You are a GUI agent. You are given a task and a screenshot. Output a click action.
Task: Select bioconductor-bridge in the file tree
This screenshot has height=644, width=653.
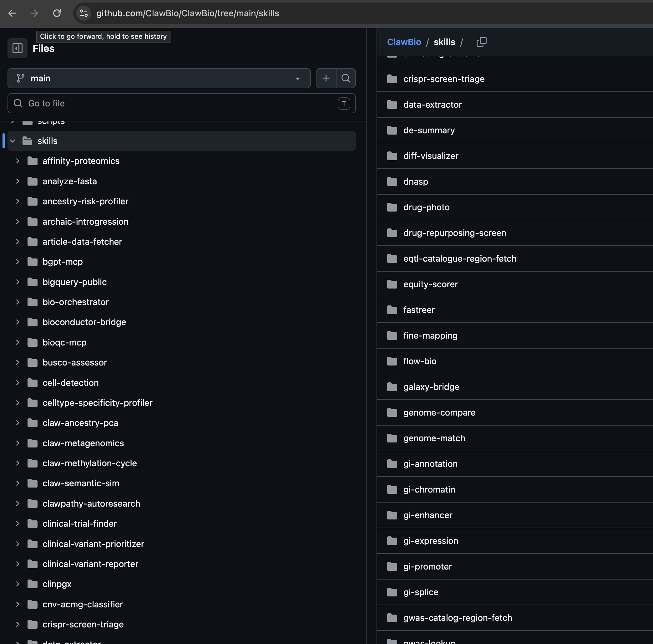(x=84, y=322)
